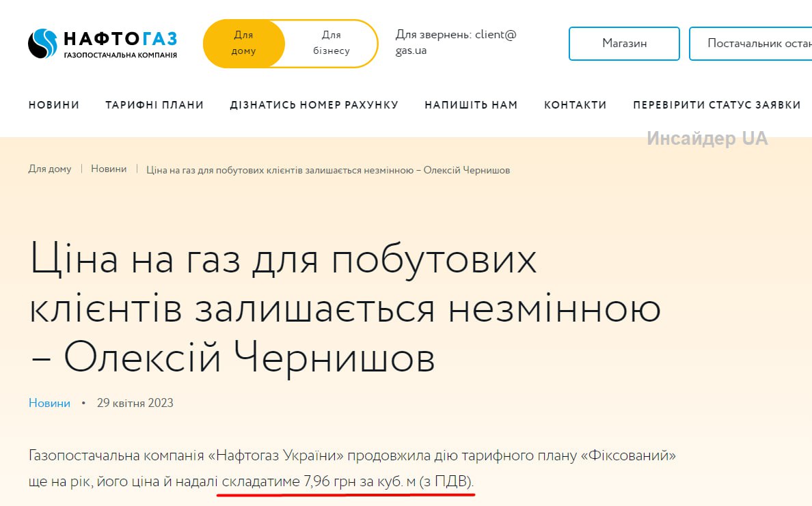Go to the "Новини" breadcrumb link
Screen dimensions: 812x506
(109, 169)
